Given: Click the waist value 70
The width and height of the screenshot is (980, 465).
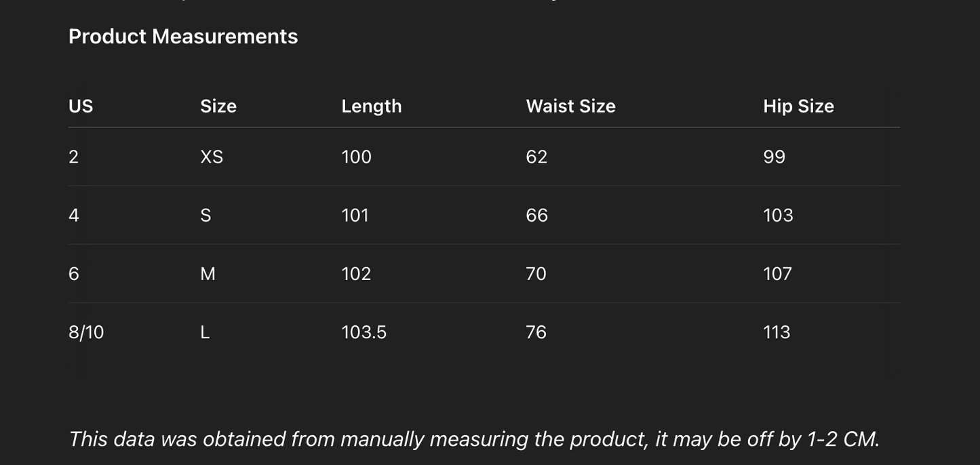Looking at the screenshot, I should tap(536, 274).
